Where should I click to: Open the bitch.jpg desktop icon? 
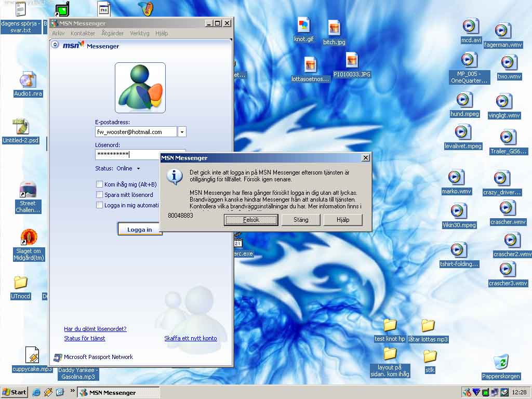[334, 29]
